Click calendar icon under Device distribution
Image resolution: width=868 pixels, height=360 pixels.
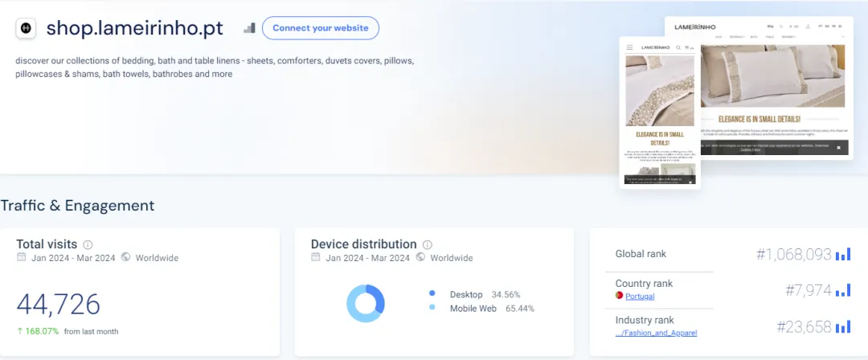click(x=316, y=257)
